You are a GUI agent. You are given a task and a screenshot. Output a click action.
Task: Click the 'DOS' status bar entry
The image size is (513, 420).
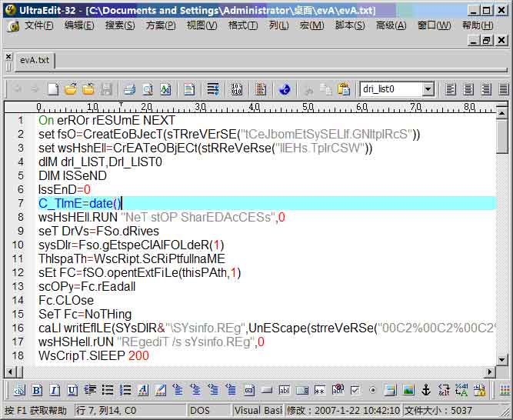[x=200, y=411]
